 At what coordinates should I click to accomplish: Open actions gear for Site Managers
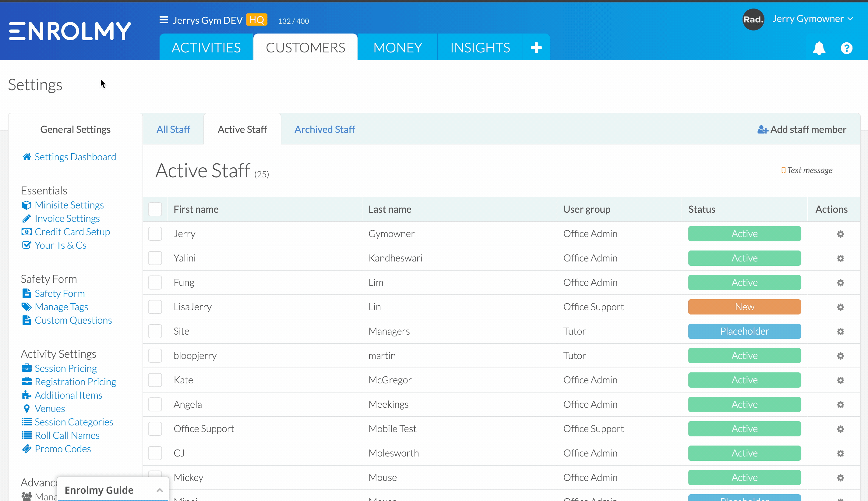(x=841, y=332)
